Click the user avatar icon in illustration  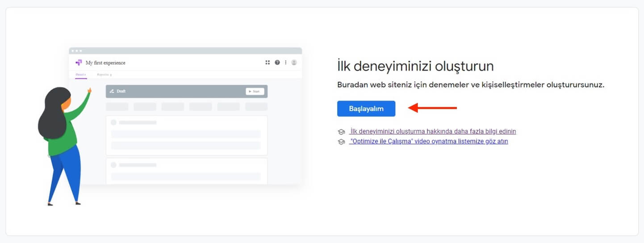pos(294,63)
